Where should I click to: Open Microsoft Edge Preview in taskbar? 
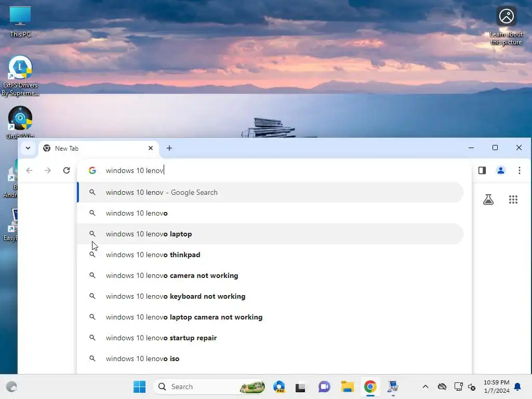279,387
